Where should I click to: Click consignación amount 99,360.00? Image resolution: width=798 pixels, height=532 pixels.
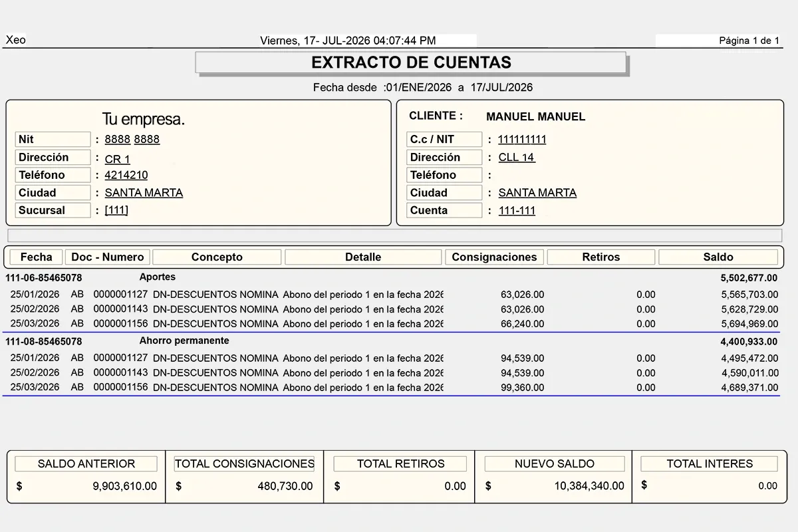point(522,388)
